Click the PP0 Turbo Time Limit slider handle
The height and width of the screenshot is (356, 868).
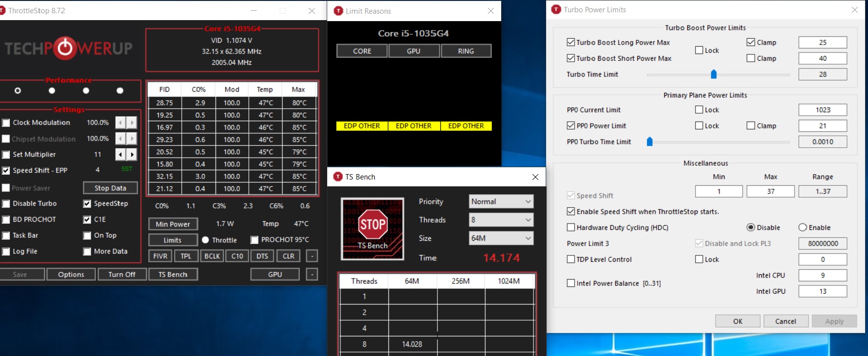tap(650, 142)
